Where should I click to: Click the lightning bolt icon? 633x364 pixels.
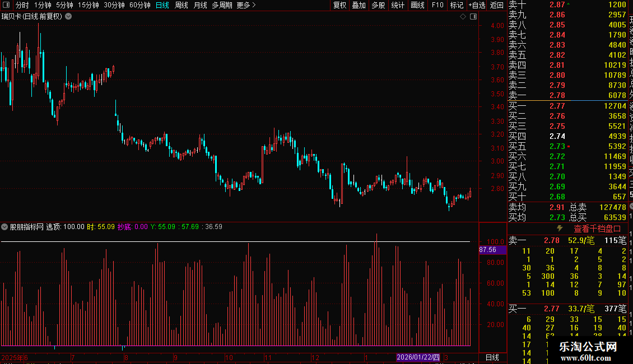[560, 228]
